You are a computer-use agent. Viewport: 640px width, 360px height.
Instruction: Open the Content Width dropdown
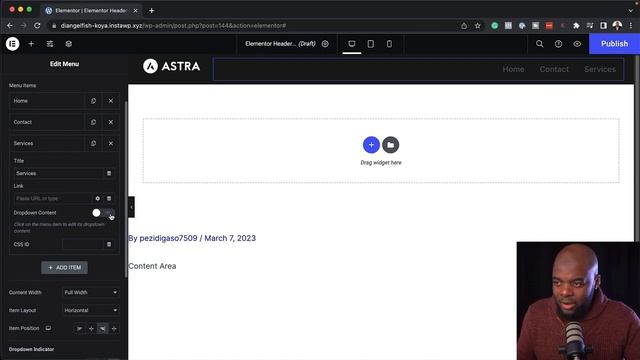(x=91, y=292)
